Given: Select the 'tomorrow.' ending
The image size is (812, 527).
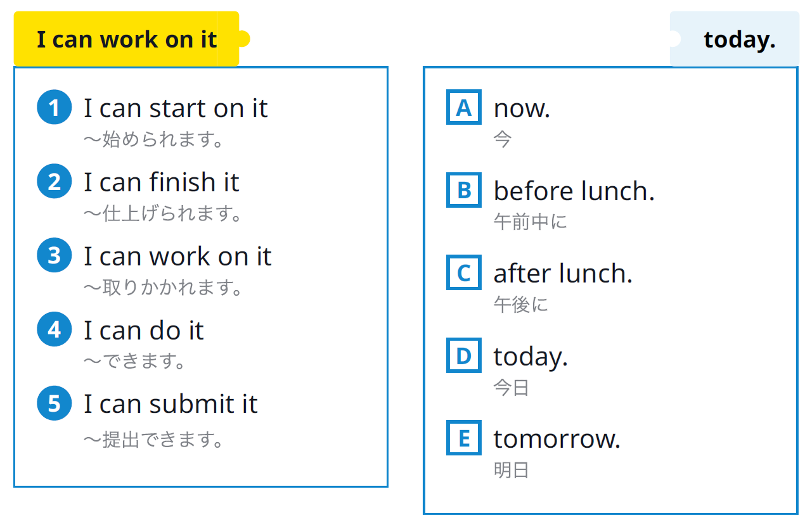Looking at the screenshot, I should [557, 439].
